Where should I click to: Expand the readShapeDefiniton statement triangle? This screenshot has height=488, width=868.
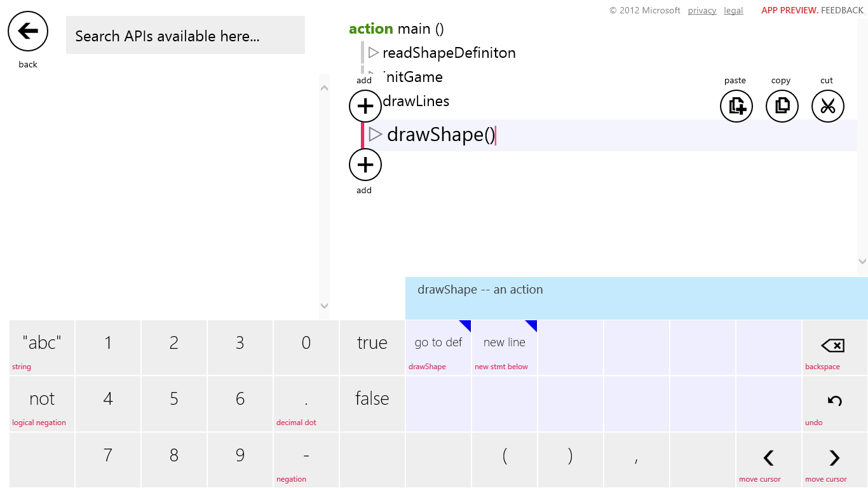click(x=374, y=53)
